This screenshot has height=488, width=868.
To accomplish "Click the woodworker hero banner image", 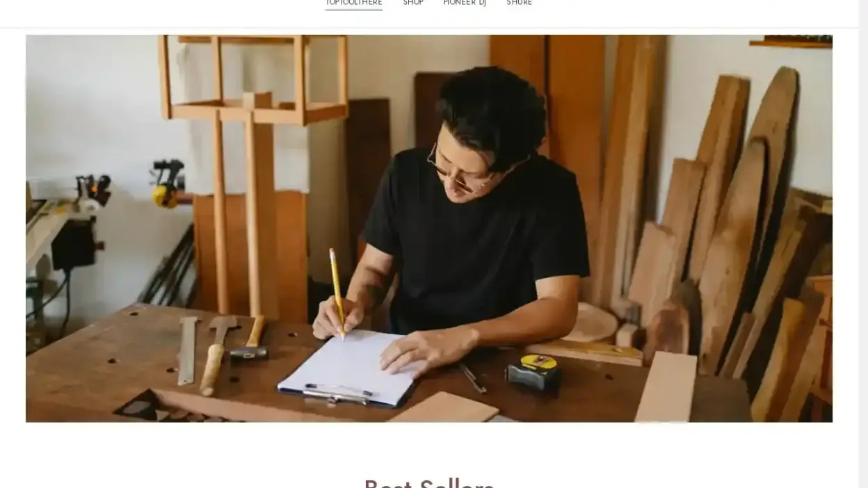I will pyautogui.click(x=429, y=228).
